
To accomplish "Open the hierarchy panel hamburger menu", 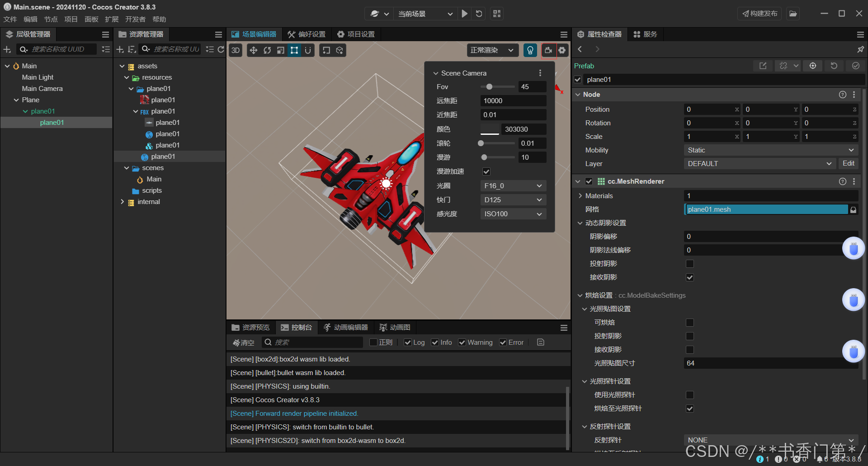I will pos(105,34).
